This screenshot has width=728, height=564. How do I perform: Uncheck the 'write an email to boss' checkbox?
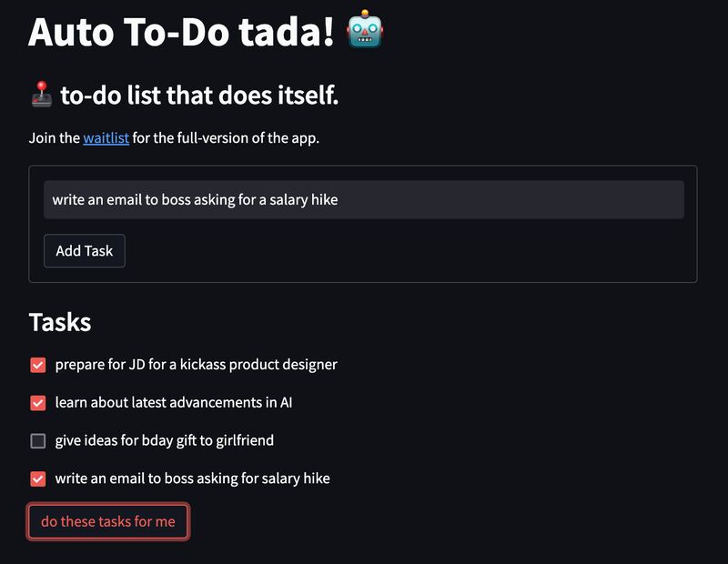(38, 478)
